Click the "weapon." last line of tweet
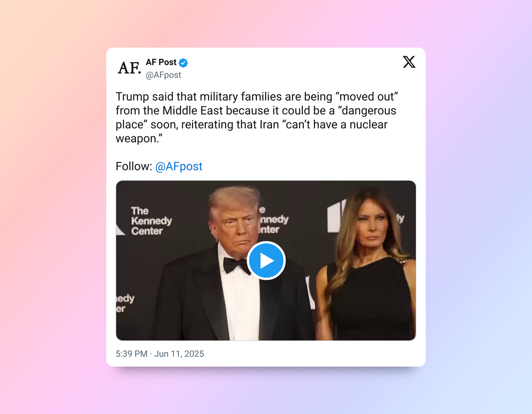Image resolution: width=532 pixels, height=414 pixels. coord(139,139)
